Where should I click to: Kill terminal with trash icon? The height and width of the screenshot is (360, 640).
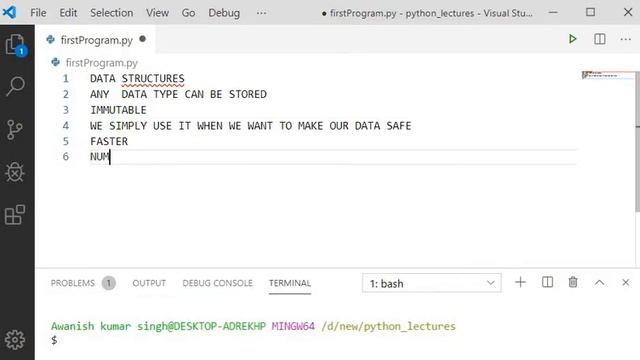(x=573, y=282)
